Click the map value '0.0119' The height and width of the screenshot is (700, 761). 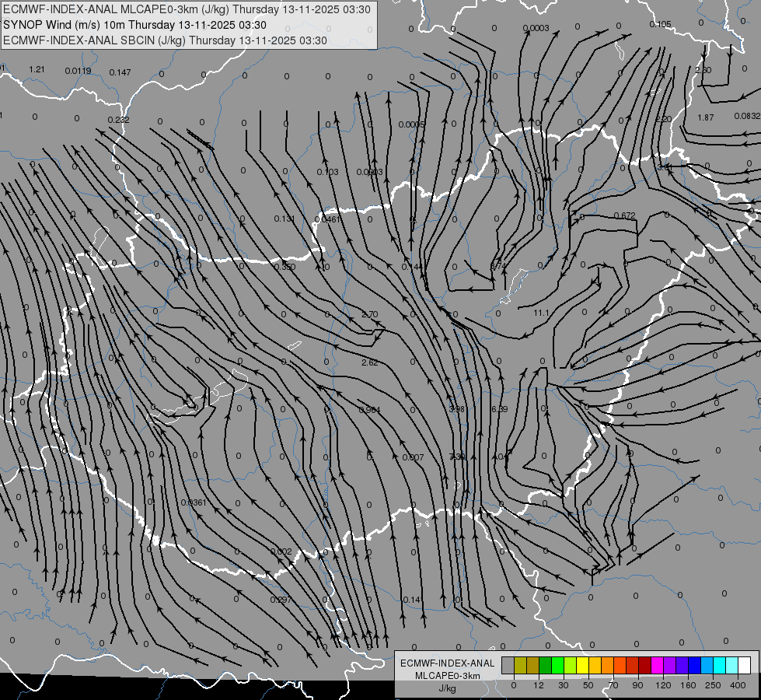pos(78,71)
